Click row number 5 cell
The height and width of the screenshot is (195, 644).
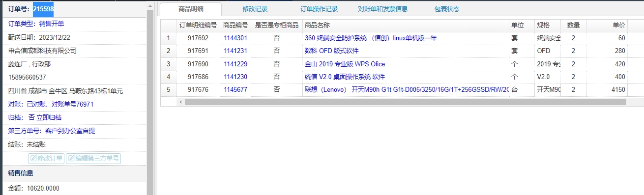click(168, 89)
